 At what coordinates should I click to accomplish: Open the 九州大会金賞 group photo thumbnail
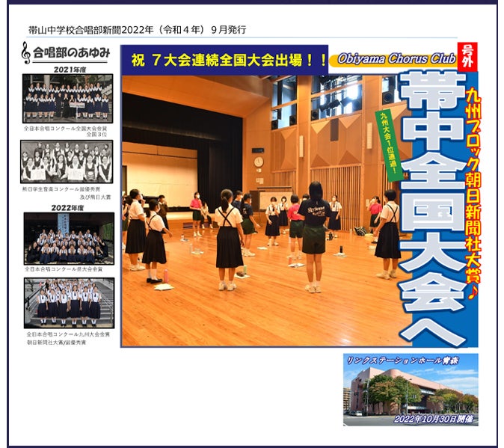[x=69, y=303]
